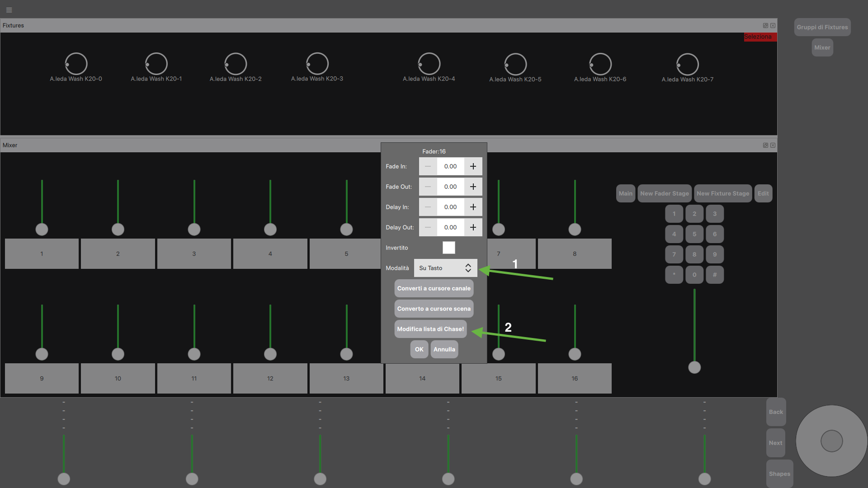Select fixture knob A.leda Wash K20-5
The width and height of the screenshot is (868, 488).
click(515, 64)
